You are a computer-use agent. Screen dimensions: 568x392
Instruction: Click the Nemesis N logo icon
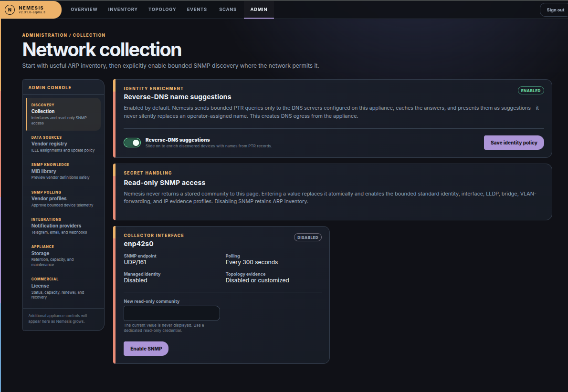pyautogui.click(x=10, y=10)
